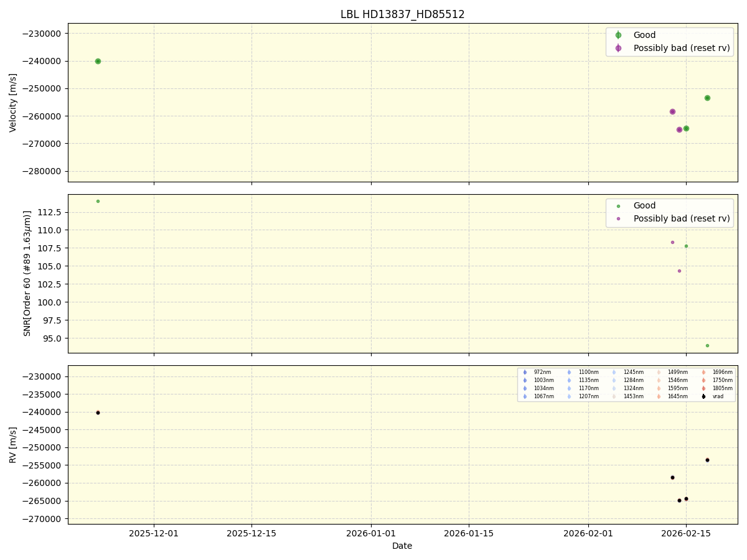Viewport: 747px width, 560px height.
Task: Click the green marker icon beside Good in velocity legend
Action: (618, 35)
